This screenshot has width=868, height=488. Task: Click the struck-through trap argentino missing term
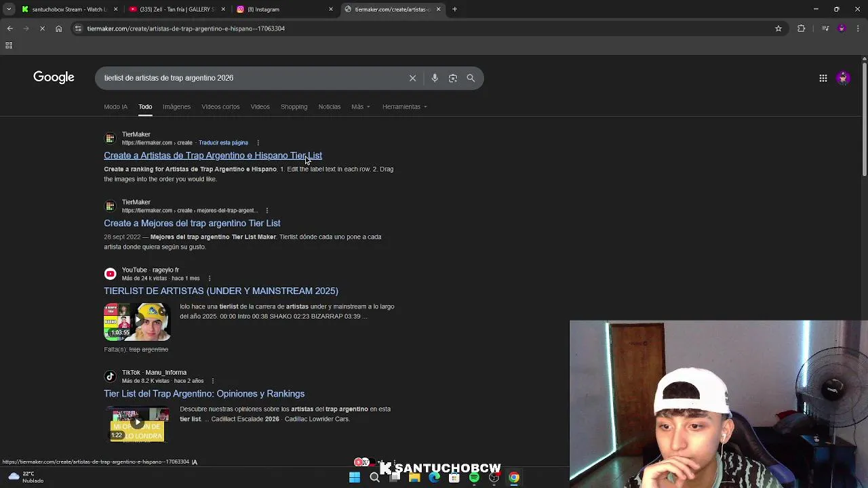(149, 350)
